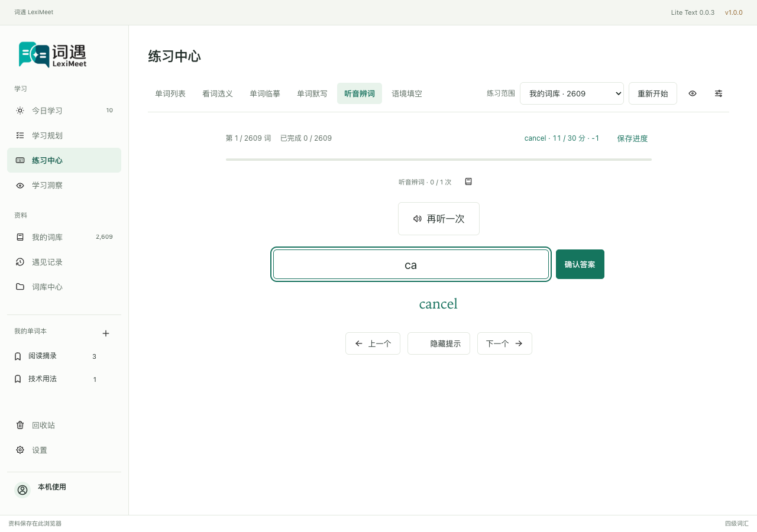Click the cancel · 11 / 30 分 status text
The width and height of the screenshot is (757, 532).
pos(562,138)
